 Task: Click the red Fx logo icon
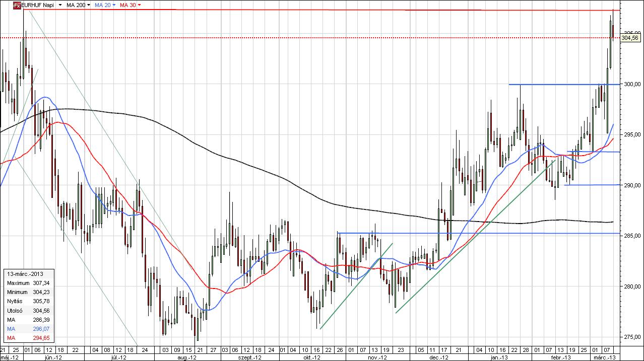(17, 5)
